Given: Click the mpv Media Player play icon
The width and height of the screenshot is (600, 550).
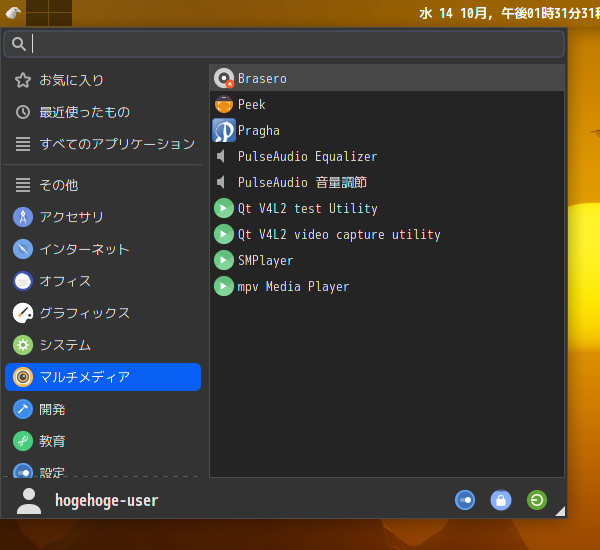Looking at the screenshot, I should pos(224,286).
